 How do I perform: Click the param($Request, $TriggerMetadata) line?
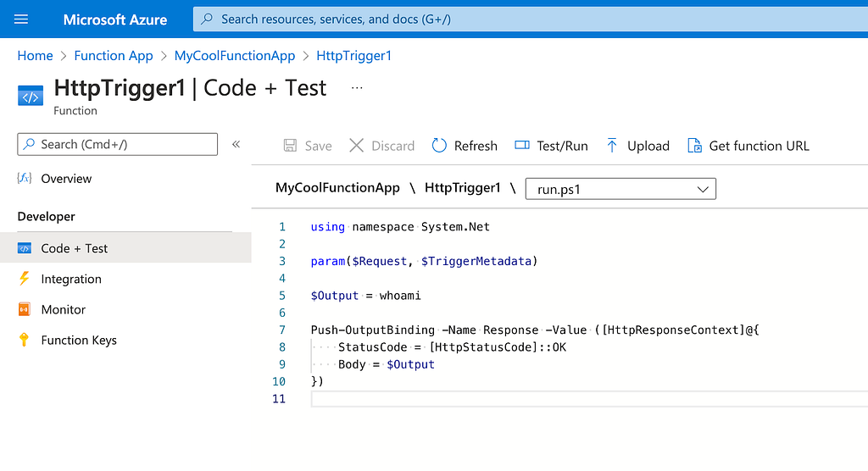coord(424,261)
